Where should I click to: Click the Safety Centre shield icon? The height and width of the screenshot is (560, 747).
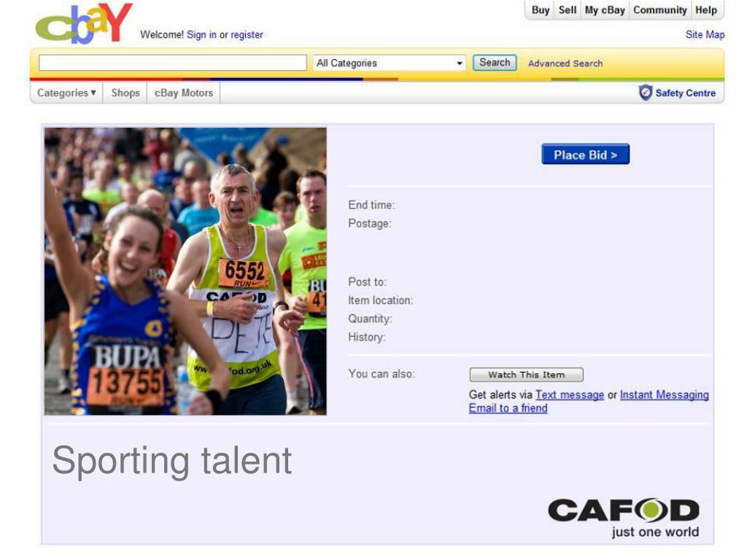(645, 93)
